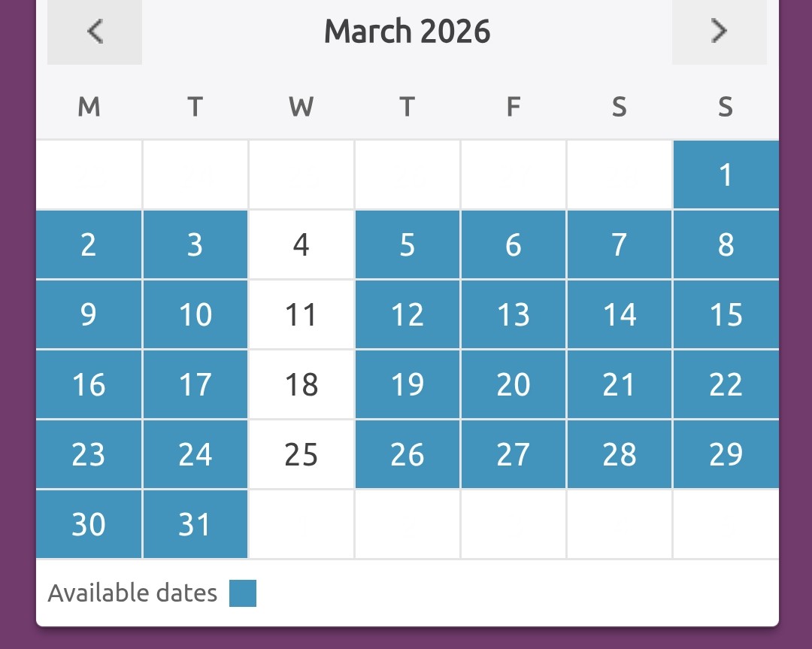The height and width of the screenshot is (649, 812).
Task: Click the March 18 date cell
Action: [301, 384]
